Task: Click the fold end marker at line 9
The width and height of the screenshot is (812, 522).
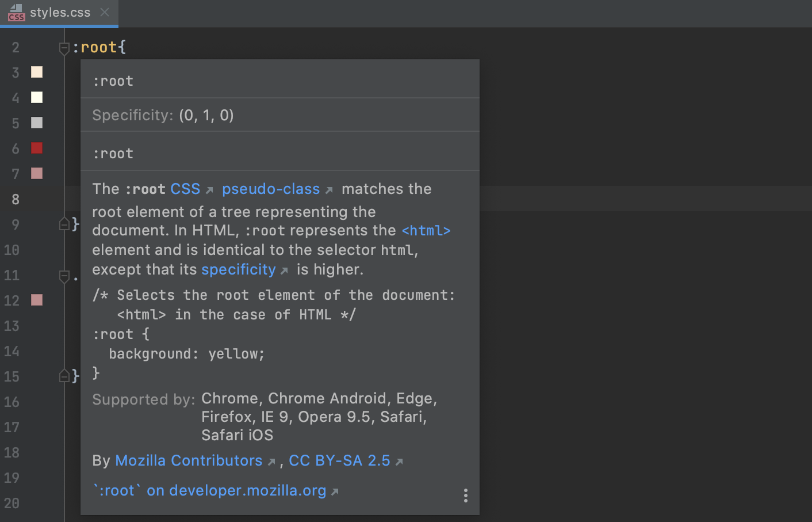Action: click(x=64, y=224)
